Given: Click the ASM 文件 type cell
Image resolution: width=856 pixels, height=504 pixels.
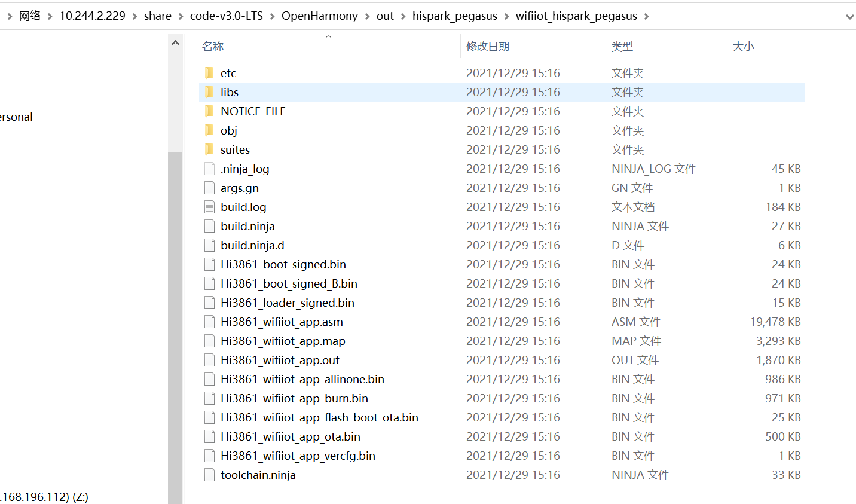Looking at the screenshot, I should pyautogui.click(x=636, y=322).
